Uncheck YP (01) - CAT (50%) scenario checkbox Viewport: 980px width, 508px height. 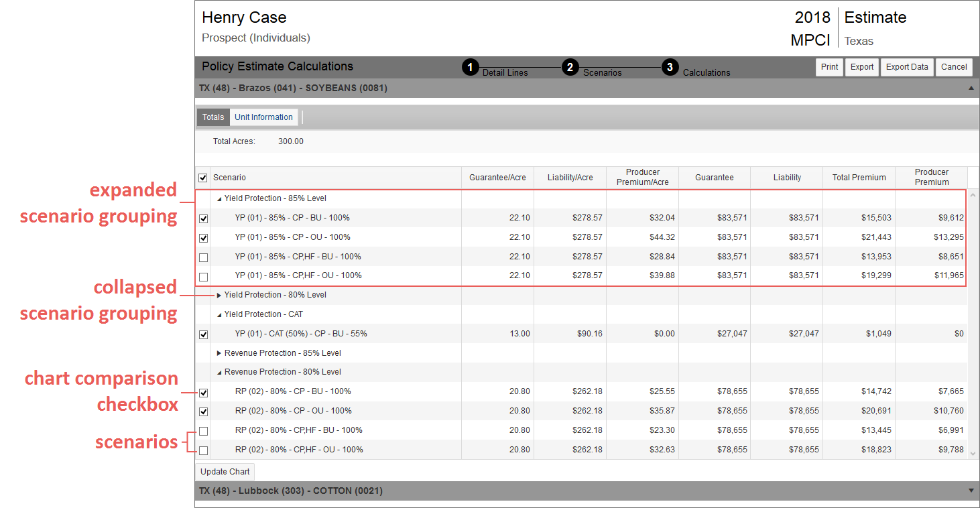point(203,334)
